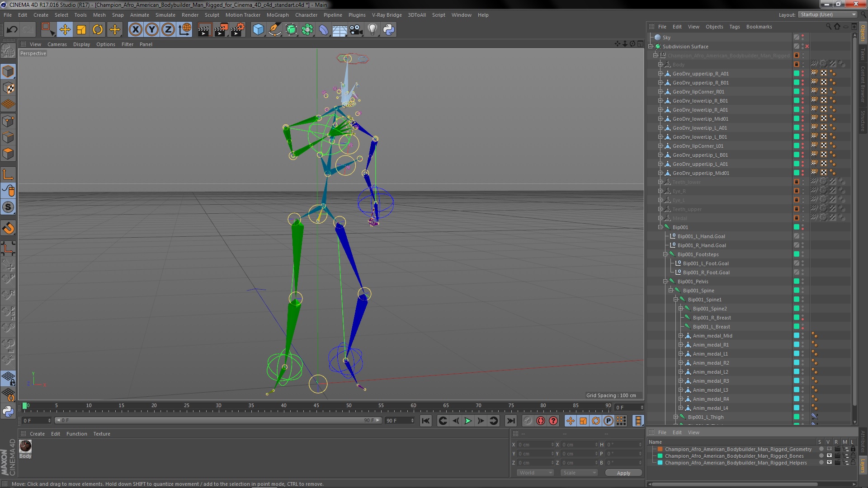Expand the Bip001_Footsteps group
868x488 pixels.
pos(665,254)
